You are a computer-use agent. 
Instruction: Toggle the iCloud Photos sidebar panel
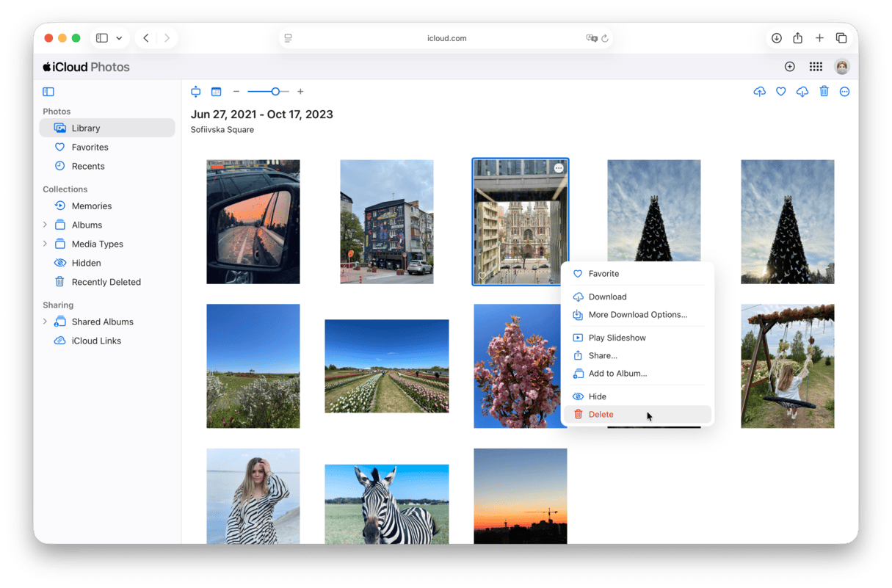(48, 92)
